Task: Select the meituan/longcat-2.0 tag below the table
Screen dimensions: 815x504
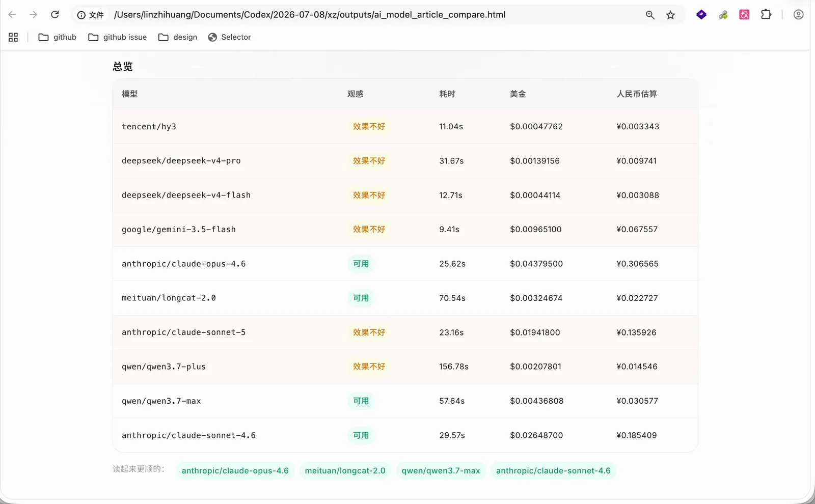Action: pos(345,470)
